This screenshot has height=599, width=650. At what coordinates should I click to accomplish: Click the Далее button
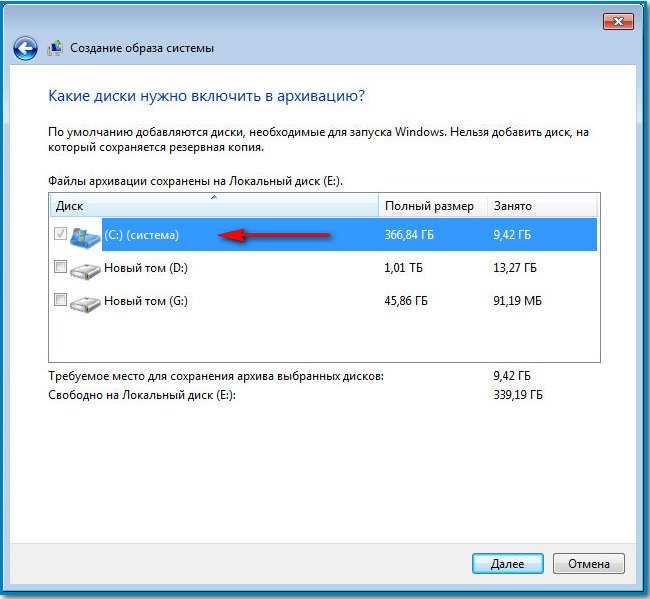(507, 564)
